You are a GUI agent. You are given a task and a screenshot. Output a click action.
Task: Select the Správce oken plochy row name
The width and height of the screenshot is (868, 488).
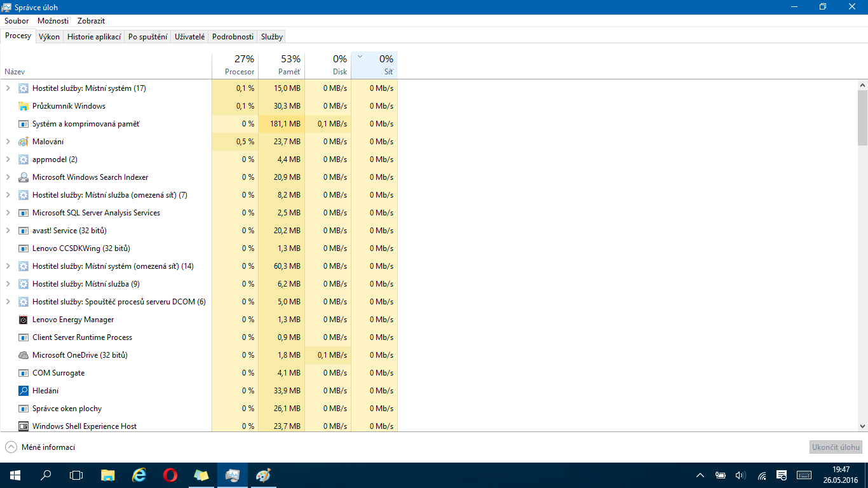67,409
